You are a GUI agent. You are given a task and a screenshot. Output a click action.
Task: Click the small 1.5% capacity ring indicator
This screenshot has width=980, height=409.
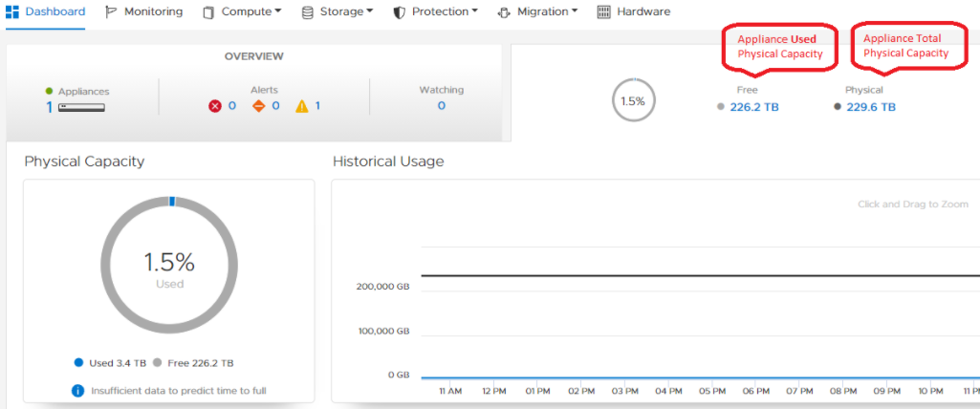(x=633, y=100)
